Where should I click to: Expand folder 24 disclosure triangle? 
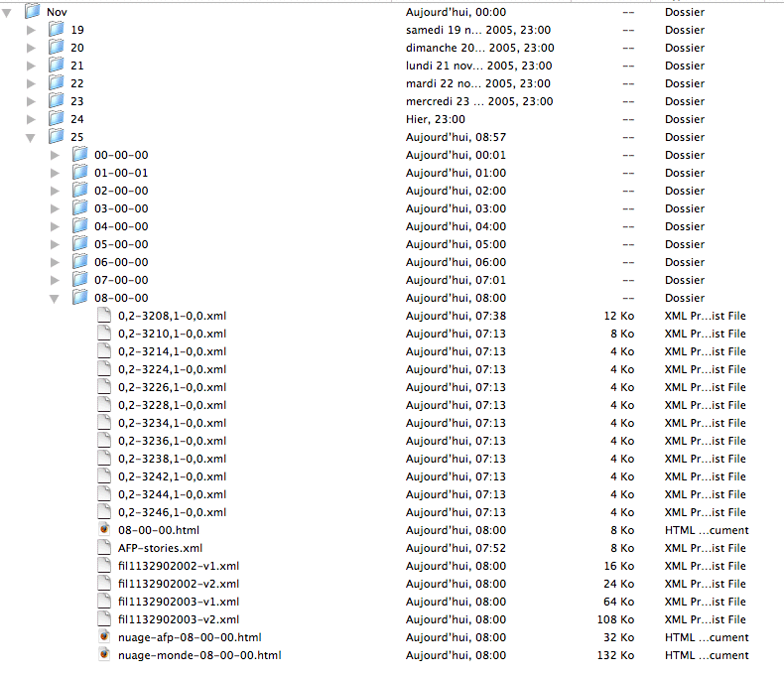click(31, 119)
